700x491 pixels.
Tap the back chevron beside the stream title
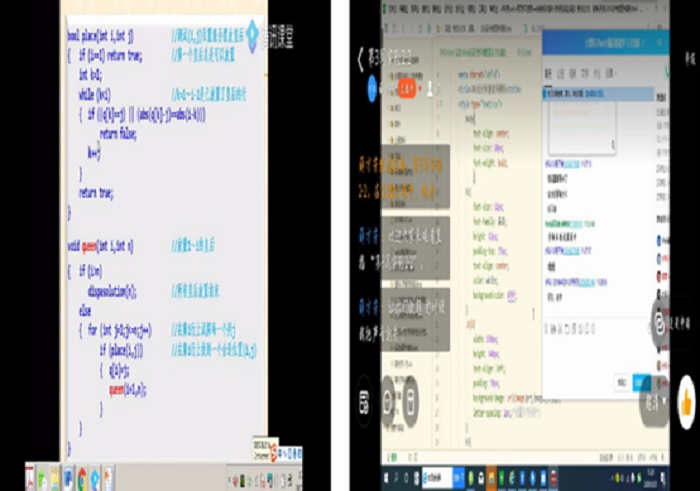[361, 58]
